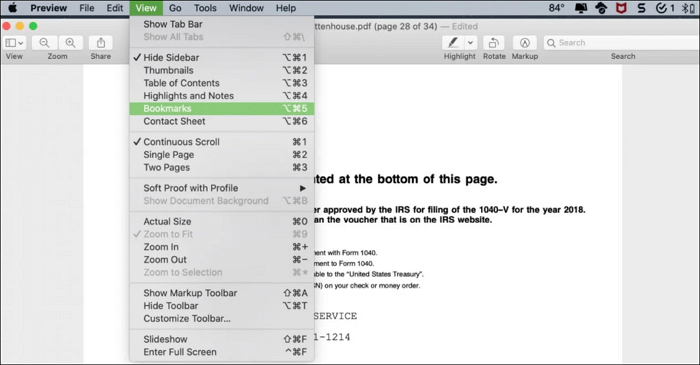
Task: Expand Soft Proof with Profile submenu
Action: (x=222, y=188)
